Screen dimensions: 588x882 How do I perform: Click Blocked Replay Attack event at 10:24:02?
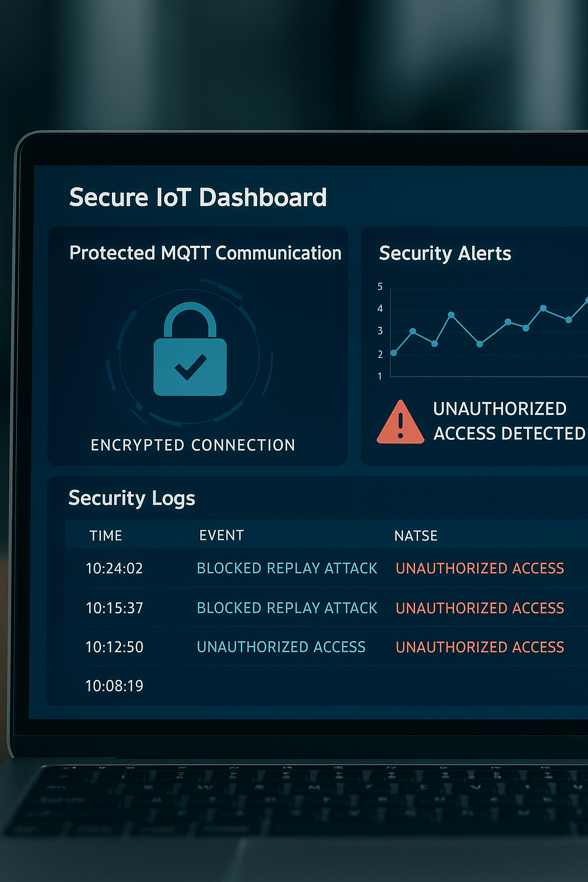pyautogui.click(x=287, y=568)
